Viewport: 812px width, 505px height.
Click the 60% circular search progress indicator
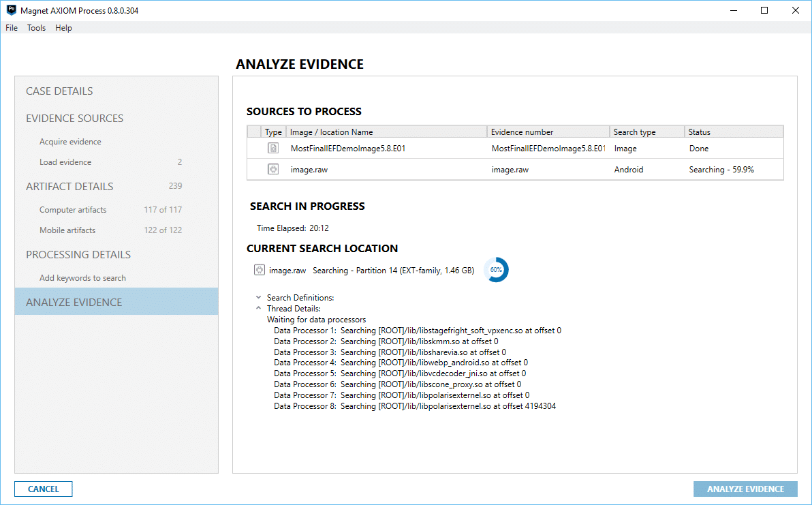tap(496, 270)
